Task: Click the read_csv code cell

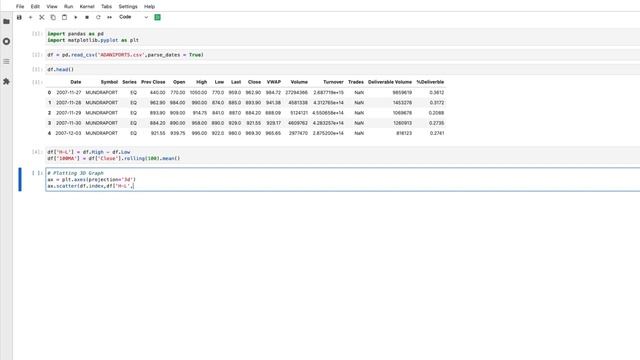Action: click(x=342, y=55)
